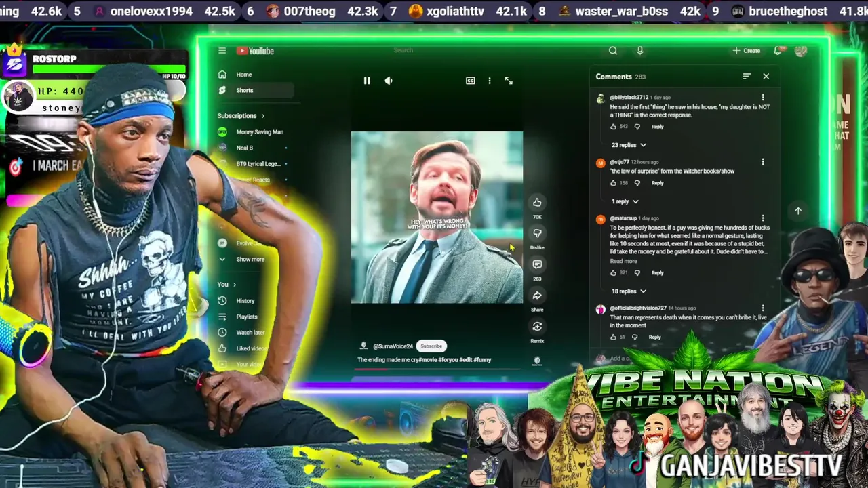Open the YouTube hamburger guide menu

(222, 51)
